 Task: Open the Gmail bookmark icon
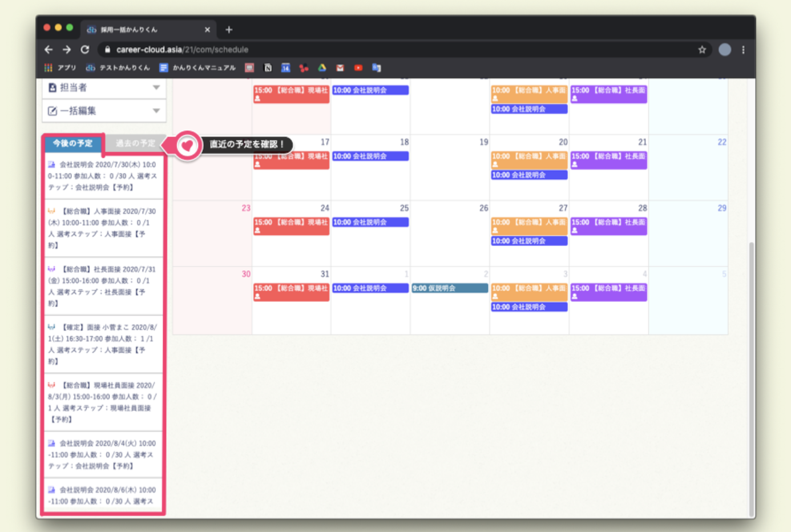tap(340, 68)
